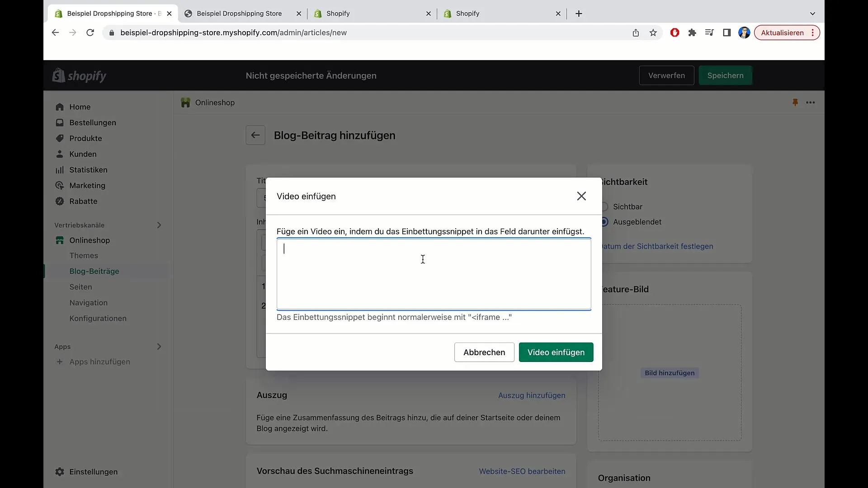Viewport: 868px width, 488px height.
Task: Toggle visibility via Datum der Sichtbarkeit festlegen
Action: [656, 245]
